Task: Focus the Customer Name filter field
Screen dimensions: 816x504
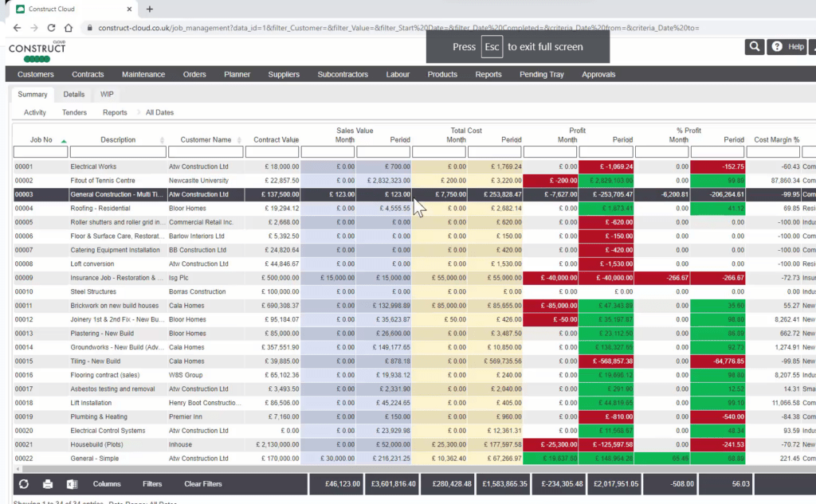Action: tap(206, 152)
